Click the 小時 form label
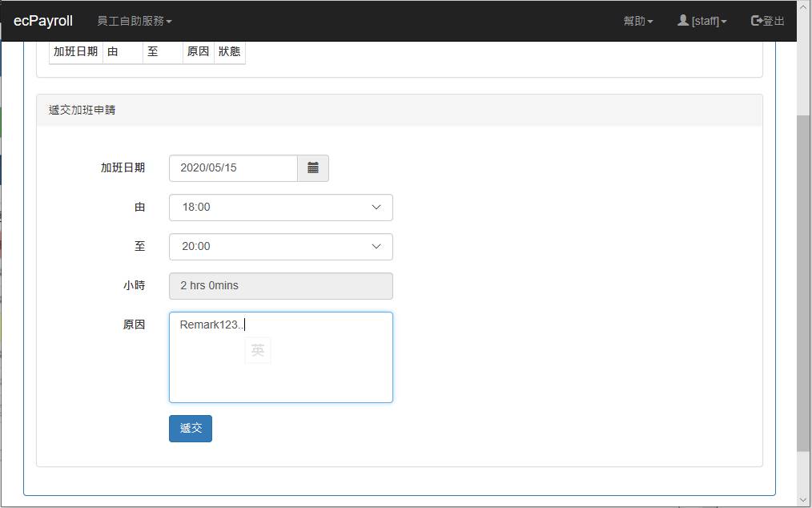 click(x=134, y=285)
